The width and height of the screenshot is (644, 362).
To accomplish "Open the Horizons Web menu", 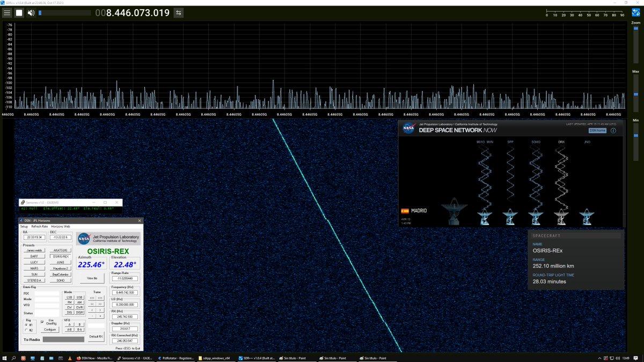I will [x=60, y=227].
